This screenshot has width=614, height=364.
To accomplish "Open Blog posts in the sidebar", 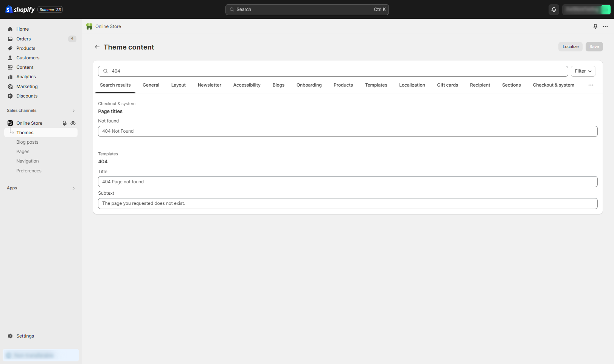I will pos(27,142).
